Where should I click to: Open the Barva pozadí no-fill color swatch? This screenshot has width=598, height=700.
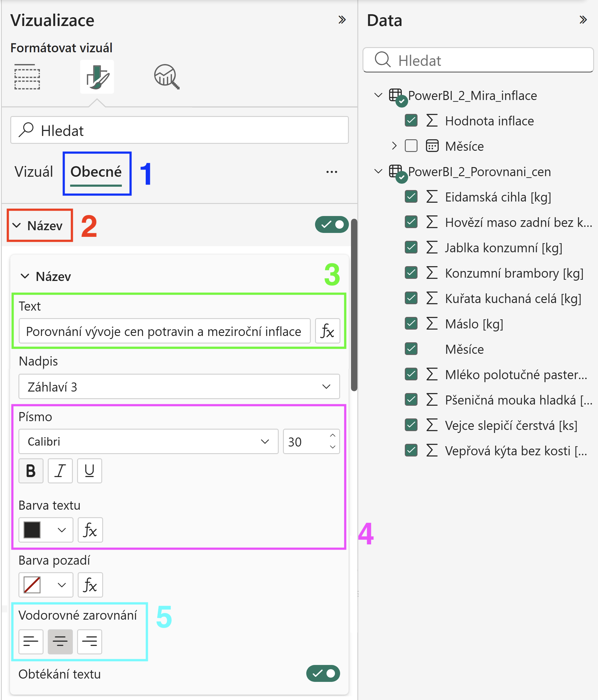tap(46, 585)
